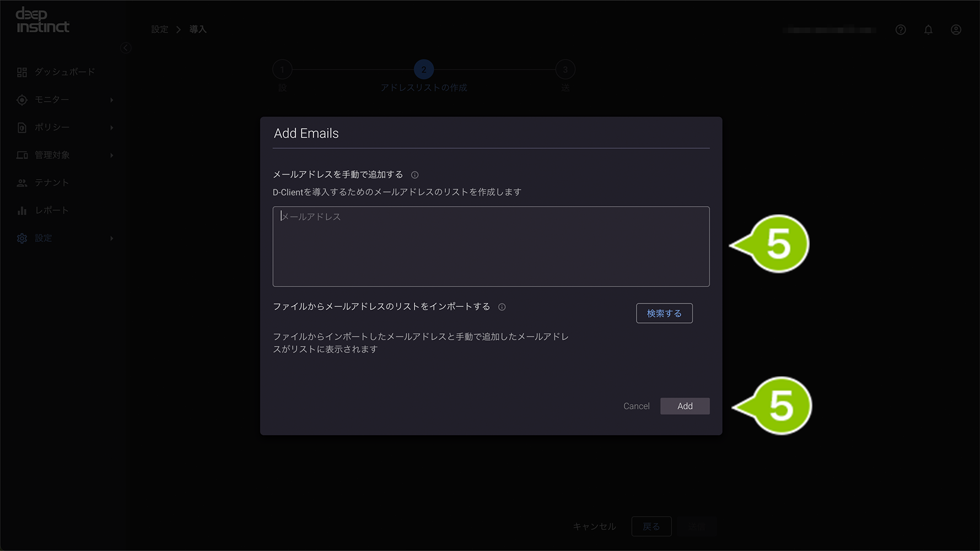Screen dimensions: 980x551
Task: Expand the モニター submenu arrow
Action: 112,100
